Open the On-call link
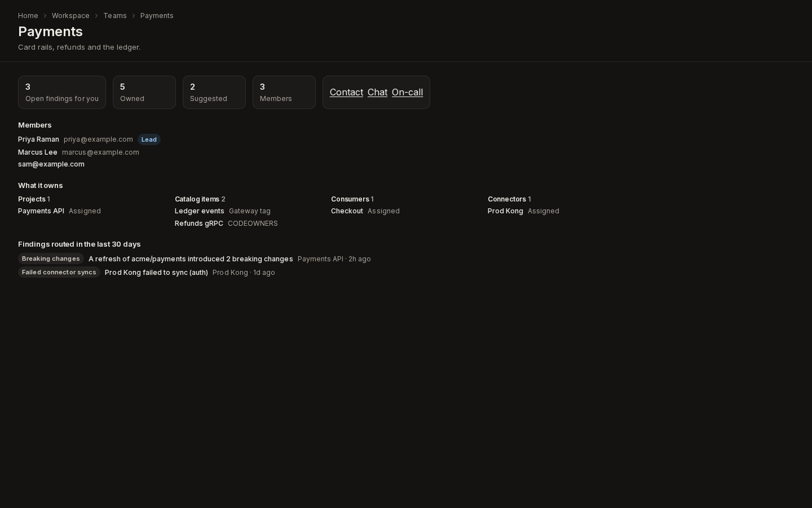Viewport: 812px width, 508px height. (407, 92)
